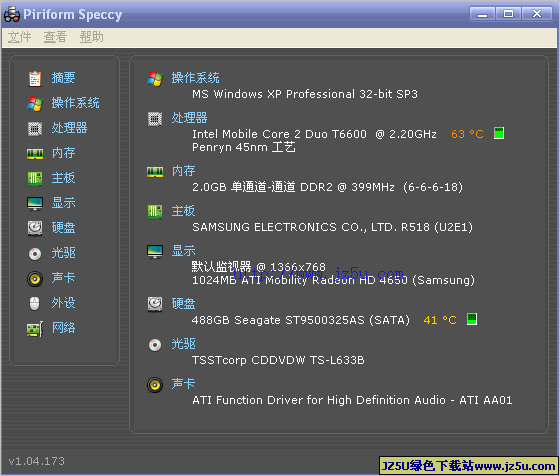Go to 声卡 section from sidebar label
This screenshot has width=560, height=476.
pos(63,277)
